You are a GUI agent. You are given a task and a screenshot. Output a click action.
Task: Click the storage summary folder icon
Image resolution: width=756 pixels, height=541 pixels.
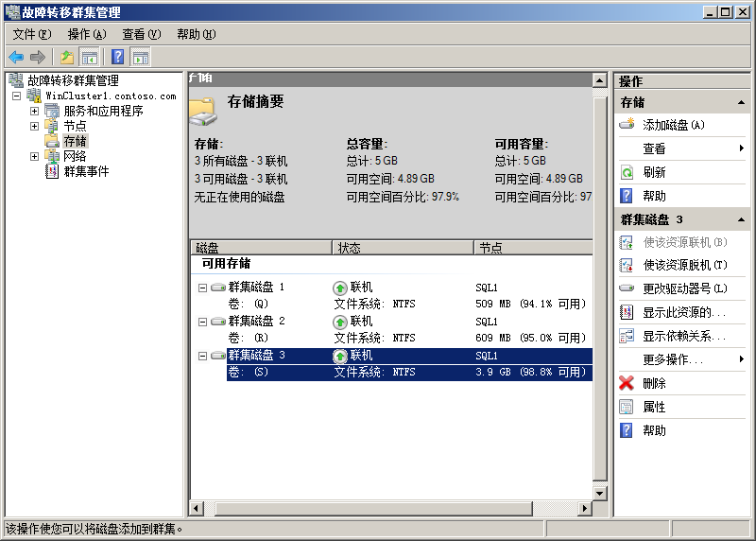(x=202, y=111)
